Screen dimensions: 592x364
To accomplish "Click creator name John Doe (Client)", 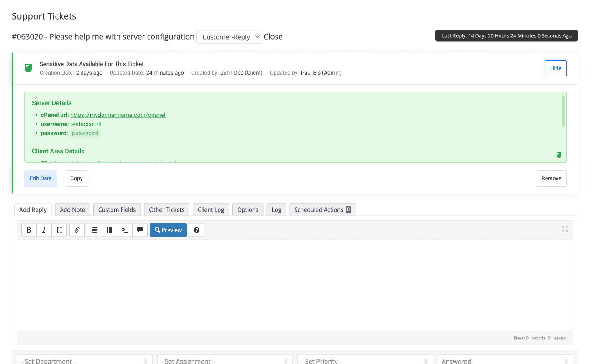I will 241,73.
